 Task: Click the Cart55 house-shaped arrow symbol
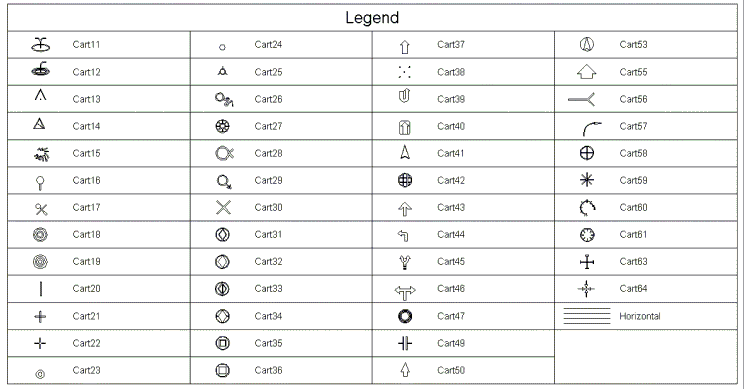tap(586, 72)
